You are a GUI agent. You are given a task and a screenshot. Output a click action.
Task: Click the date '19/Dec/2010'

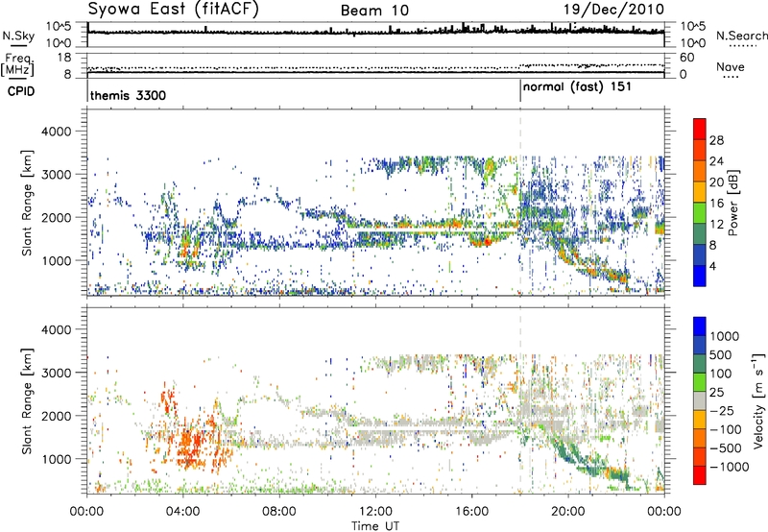613,10
